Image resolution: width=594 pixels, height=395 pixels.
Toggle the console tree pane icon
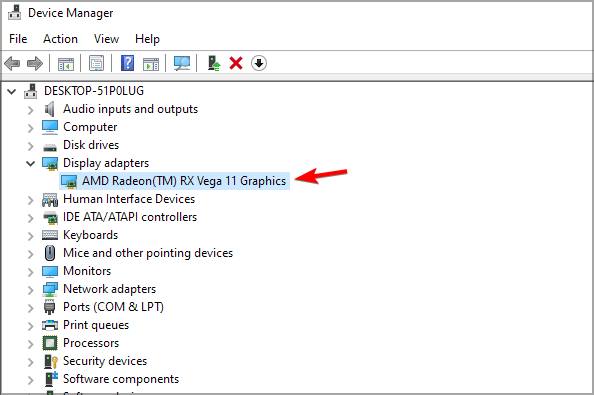coord(66,64)
